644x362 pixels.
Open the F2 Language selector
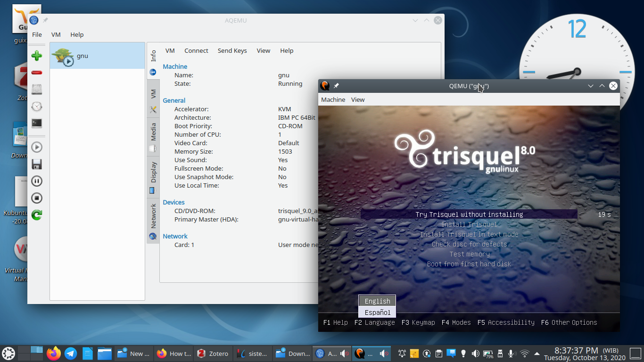click(375, 322)
